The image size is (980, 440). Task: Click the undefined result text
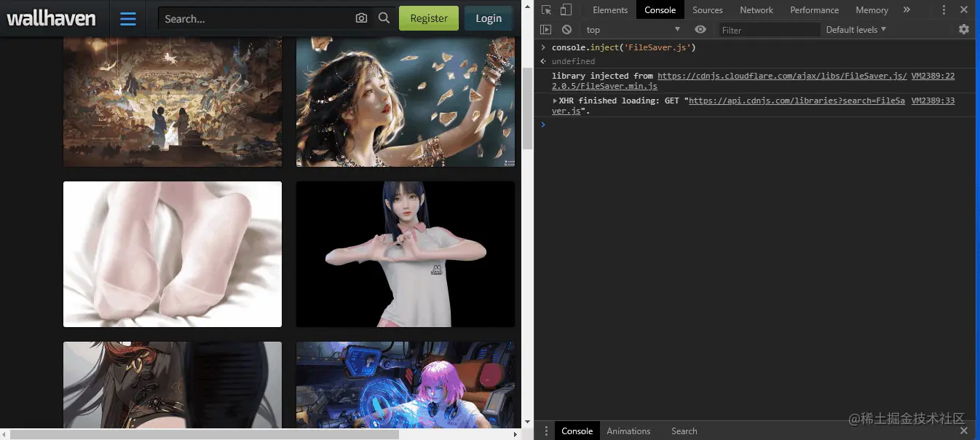[573, 61]
